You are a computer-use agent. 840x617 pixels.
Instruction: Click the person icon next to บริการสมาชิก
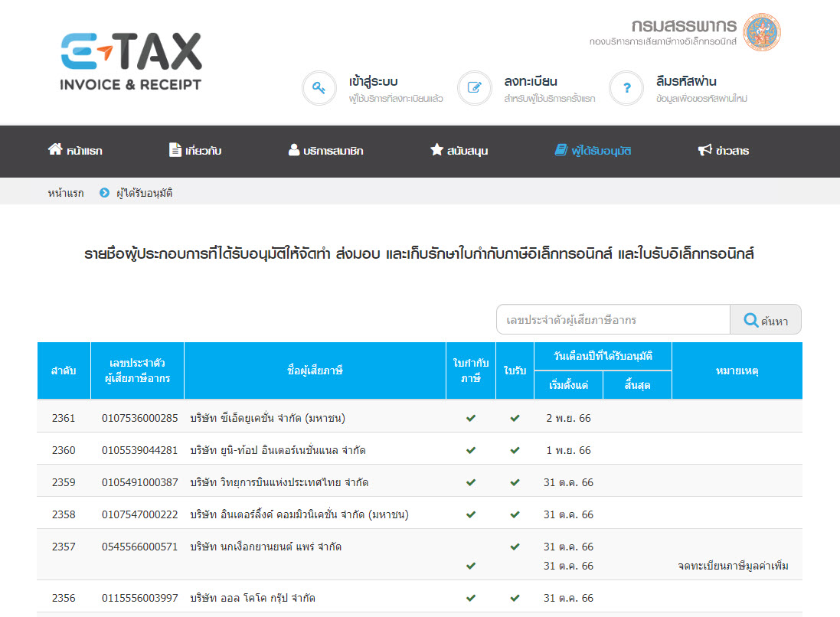point(293,150)
